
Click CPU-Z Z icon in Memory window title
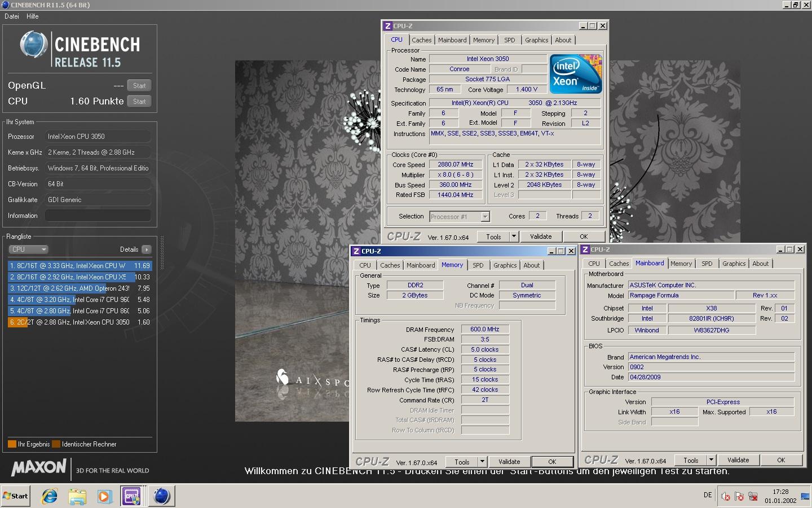356,251
